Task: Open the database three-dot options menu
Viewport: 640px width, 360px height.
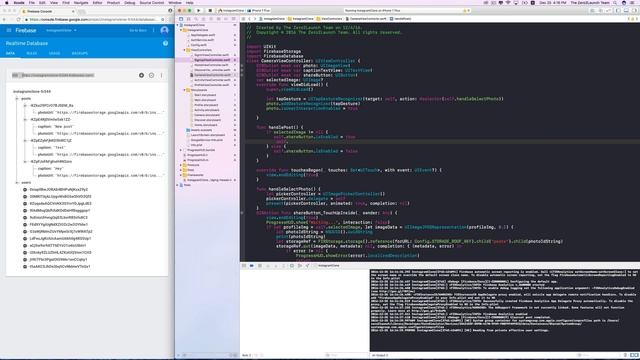Action: pyautogui.click(x=162, y=75)
